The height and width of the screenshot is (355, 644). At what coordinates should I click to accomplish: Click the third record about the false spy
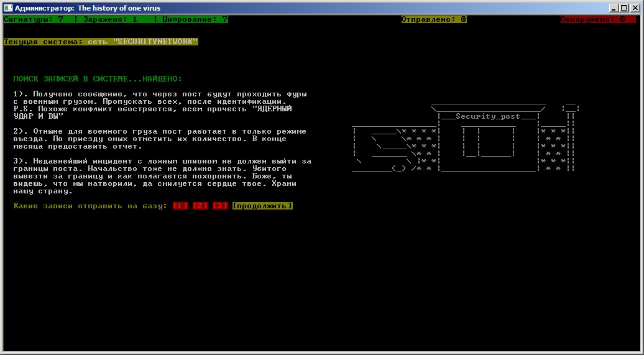tap(162, 177)
